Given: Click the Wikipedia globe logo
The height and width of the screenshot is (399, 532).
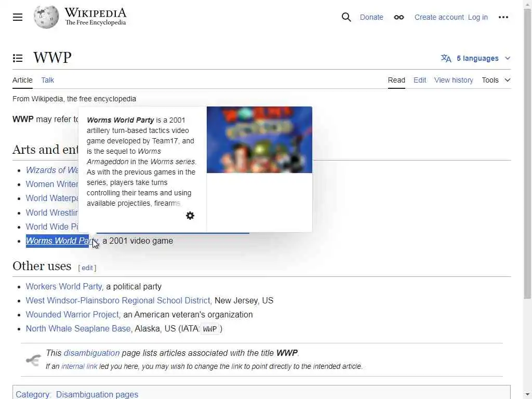Looking at the screenshot, I should (46, 17).
